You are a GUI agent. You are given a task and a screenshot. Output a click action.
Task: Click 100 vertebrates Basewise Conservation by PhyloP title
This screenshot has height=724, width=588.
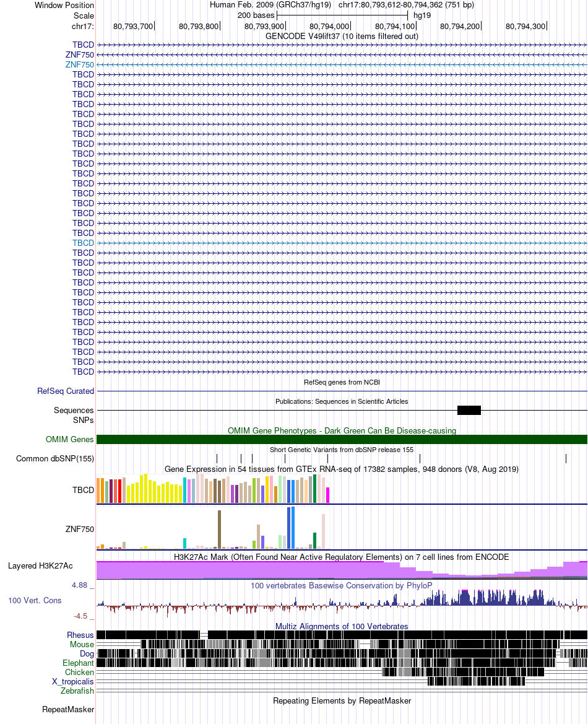coord(342,586)
